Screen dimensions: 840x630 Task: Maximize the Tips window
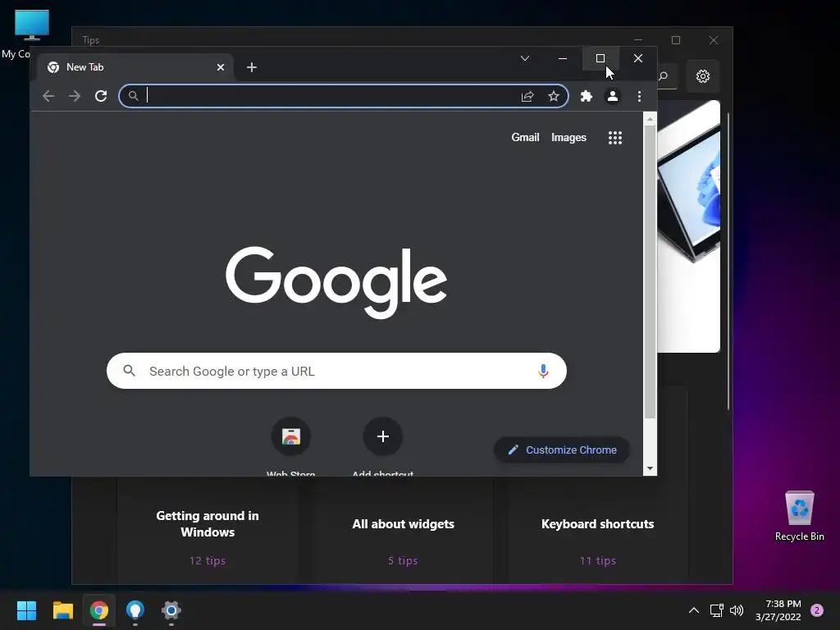click(676, 40)
